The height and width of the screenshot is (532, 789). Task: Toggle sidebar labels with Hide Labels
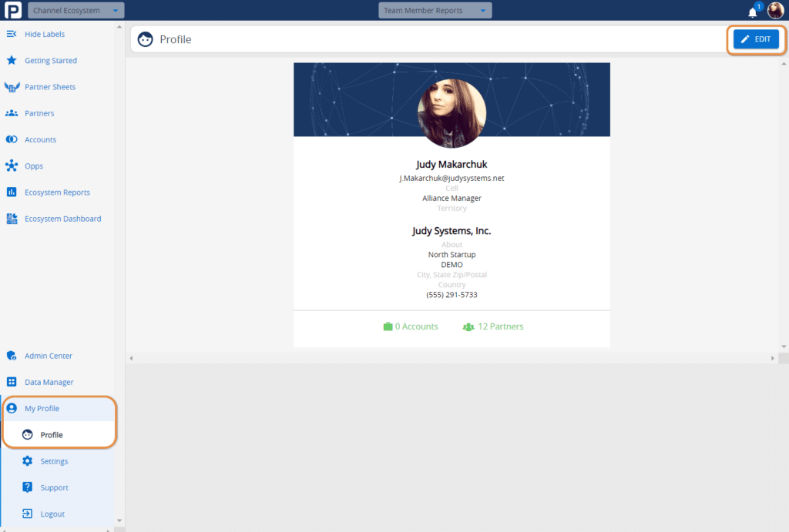coord(11,34)
